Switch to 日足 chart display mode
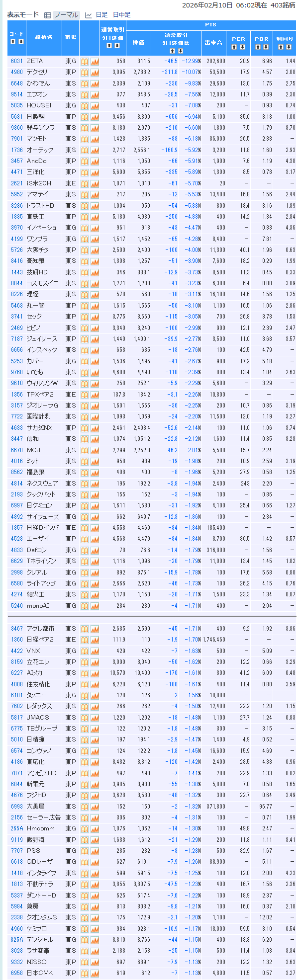The width and height of the screenshot is (300, 980). pyautogui.click(x=101, y=15)
